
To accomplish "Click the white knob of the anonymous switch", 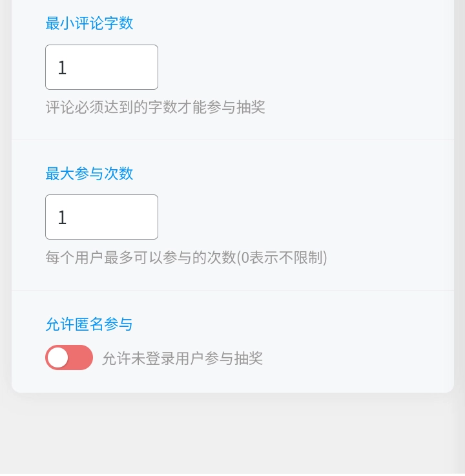I will point(57,357).
